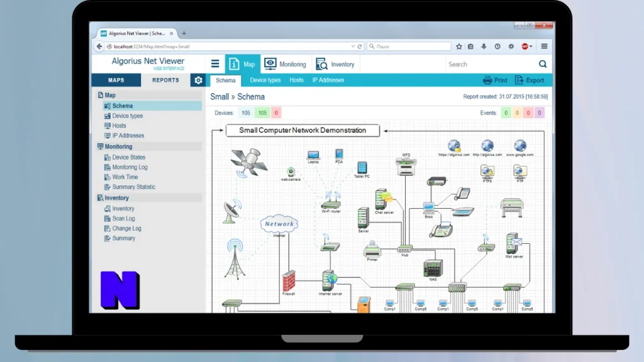Open Summary under Inventory group
This screenshot has width=644, height=362.
tap(119, 238)
